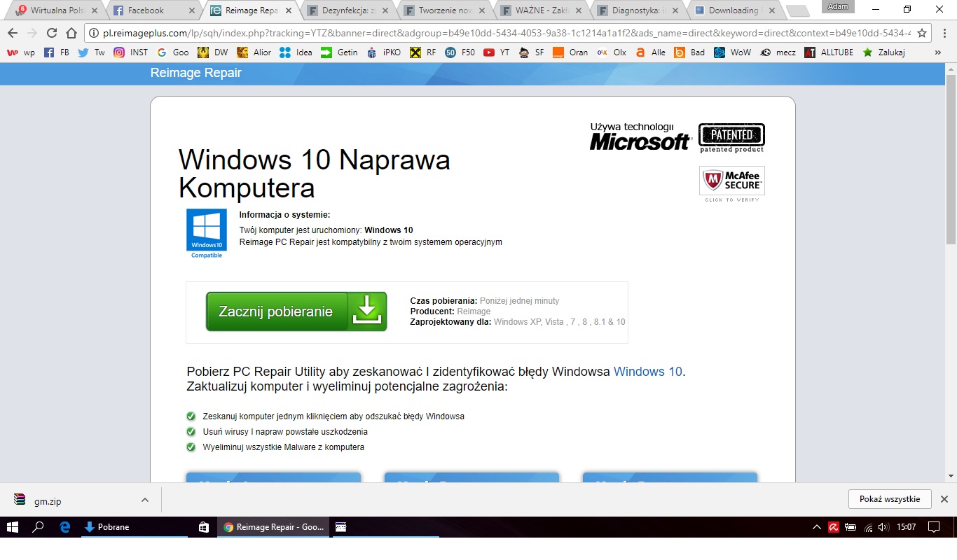
Task: Click the Wi-Fi network tray icon
Action: pos(868,527)
